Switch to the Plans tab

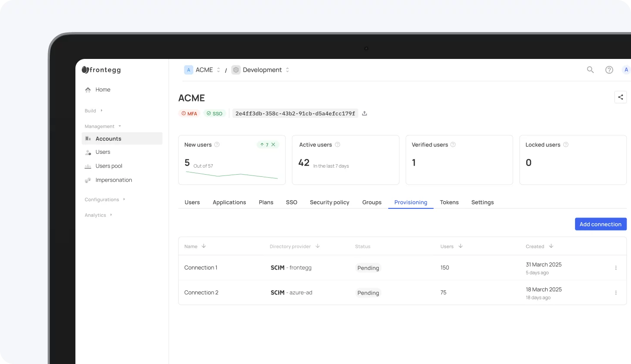point(266,202)
